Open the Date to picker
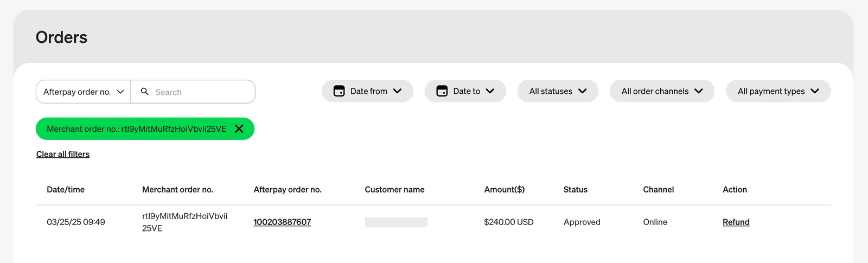 465,91
